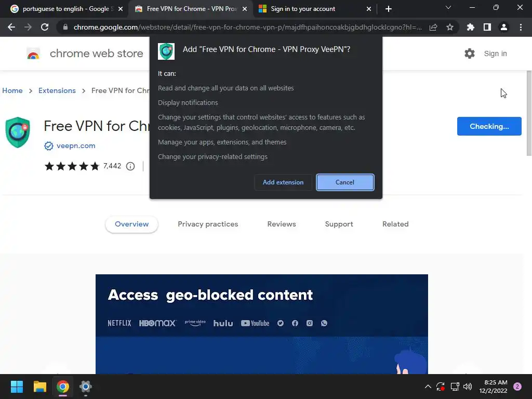Open the Windows Start menu

tap(17, 387)
